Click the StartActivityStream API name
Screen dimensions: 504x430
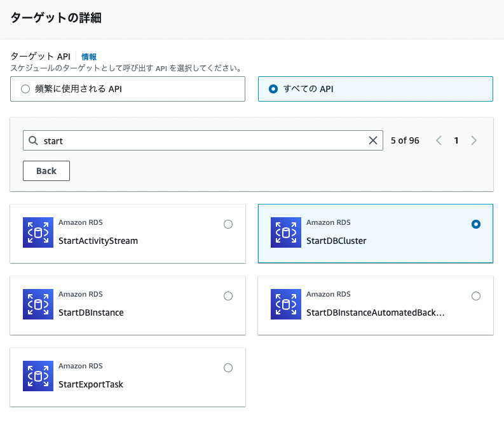click(98, 241)
